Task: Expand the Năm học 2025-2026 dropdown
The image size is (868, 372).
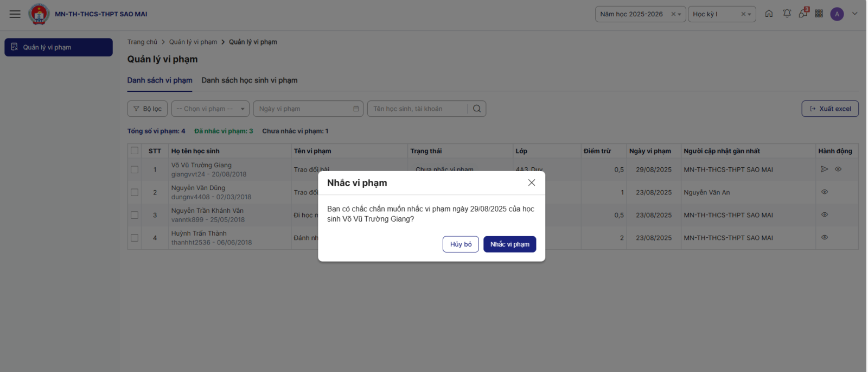Action: 679,15
